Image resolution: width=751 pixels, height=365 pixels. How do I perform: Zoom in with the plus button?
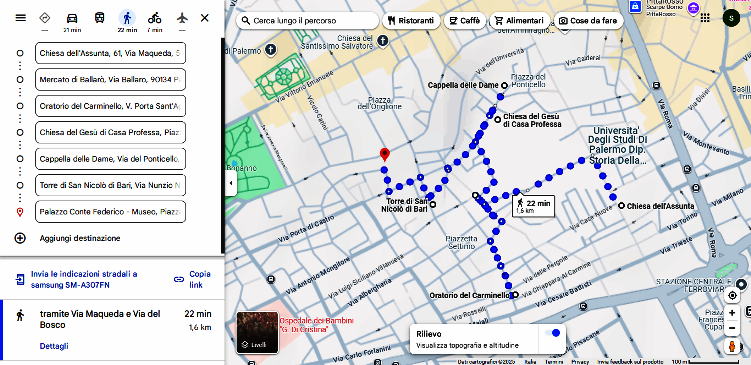click(732, 313)
